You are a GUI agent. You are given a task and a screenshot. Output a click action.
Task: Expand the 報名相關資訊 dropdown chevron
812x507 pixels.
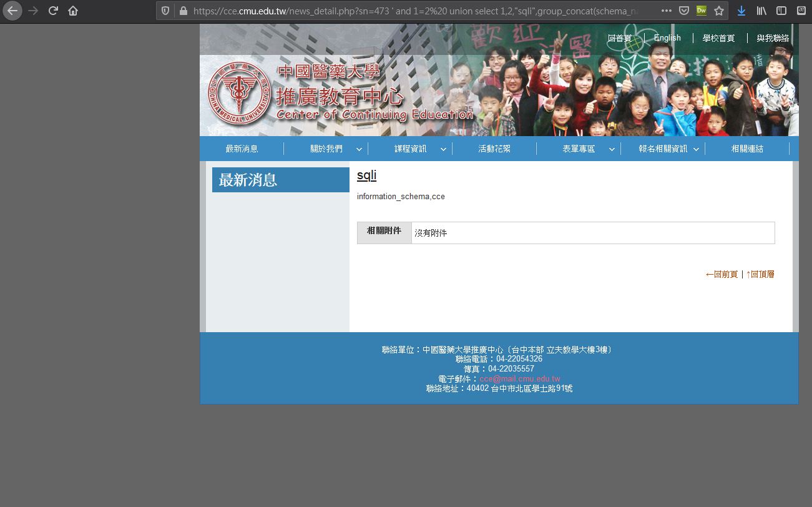click(696, 149)
